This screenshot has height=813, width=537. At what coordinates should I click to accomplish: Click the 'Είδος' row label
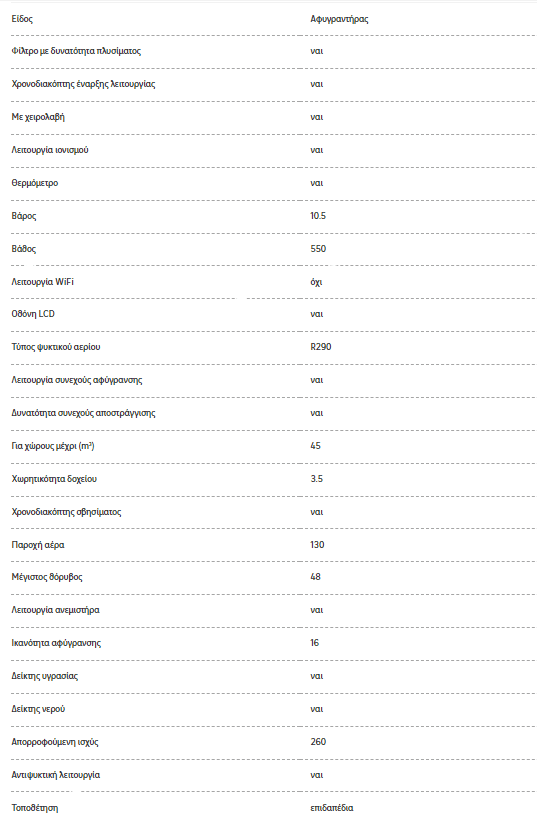22,19
